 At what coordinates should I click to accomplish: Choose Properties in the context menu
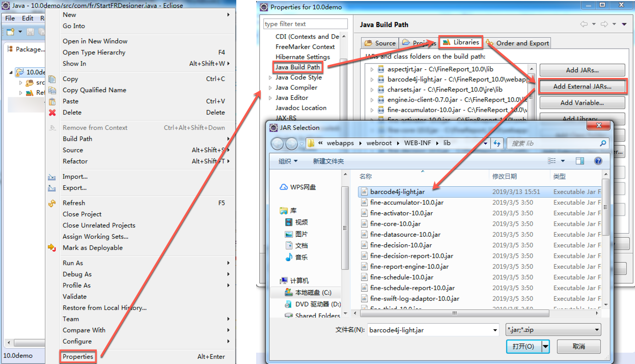click(x=78, y=357)
